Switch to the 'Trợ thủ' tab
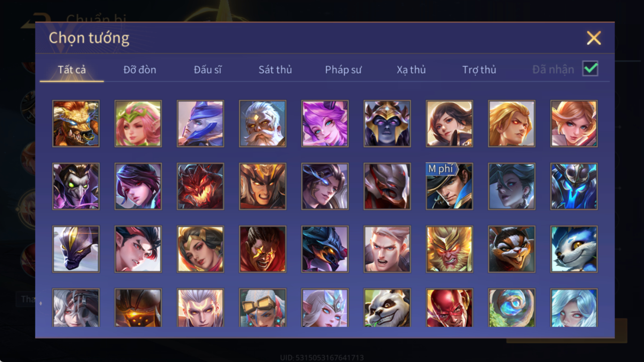The width and height of the screenshot is (644, 362). 479,70
